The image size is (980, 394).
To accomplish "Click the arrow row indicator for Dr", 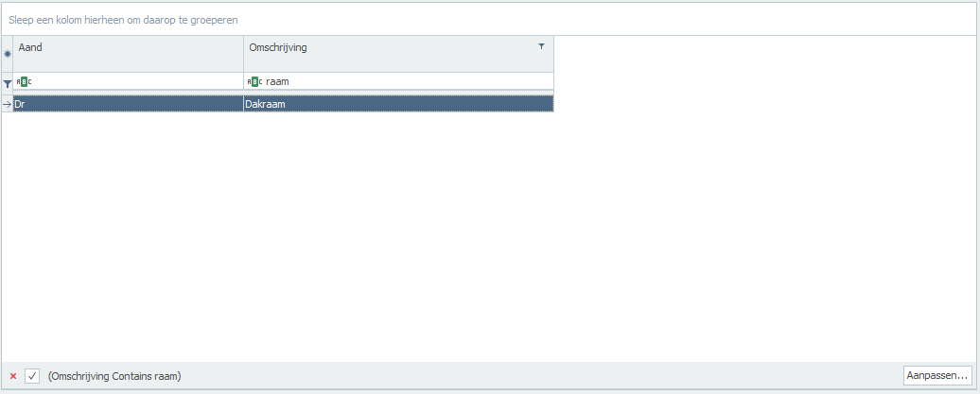I will point(8,104).
